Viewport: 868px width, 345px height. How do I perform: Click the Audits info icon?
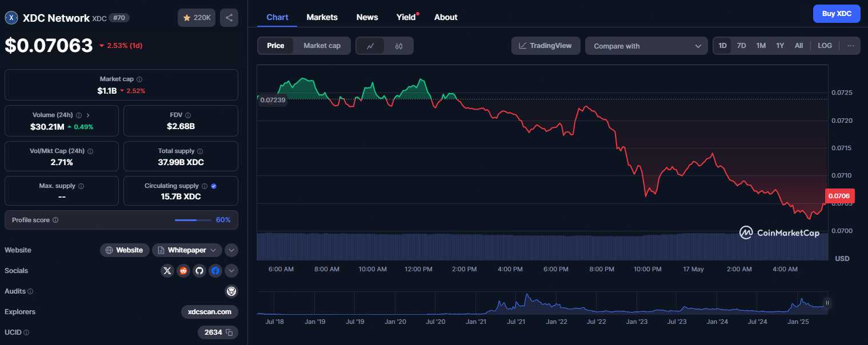[x=30, y=291]
